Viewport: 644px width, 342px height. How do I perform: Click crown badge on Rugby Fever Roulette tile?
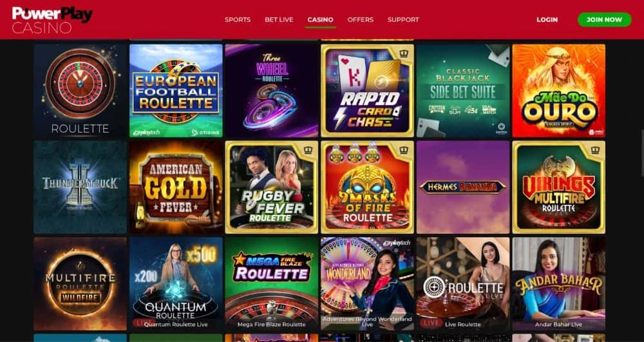pos(308,150)
